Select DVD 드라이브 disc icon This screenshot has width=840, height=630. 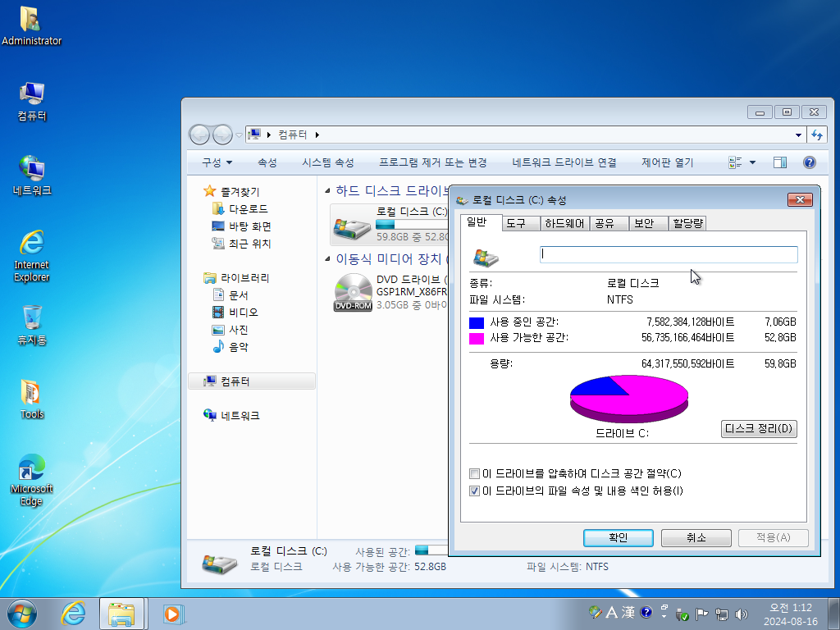coord(353,293)
